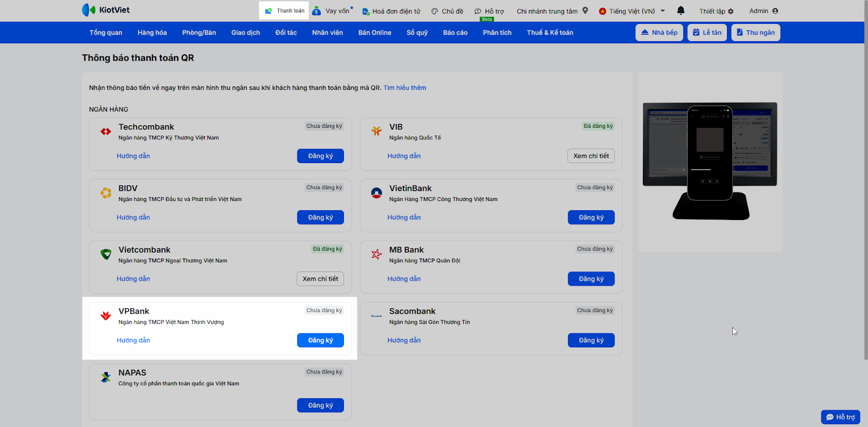Click the Vietnam flag language icon

click(602, 11)
